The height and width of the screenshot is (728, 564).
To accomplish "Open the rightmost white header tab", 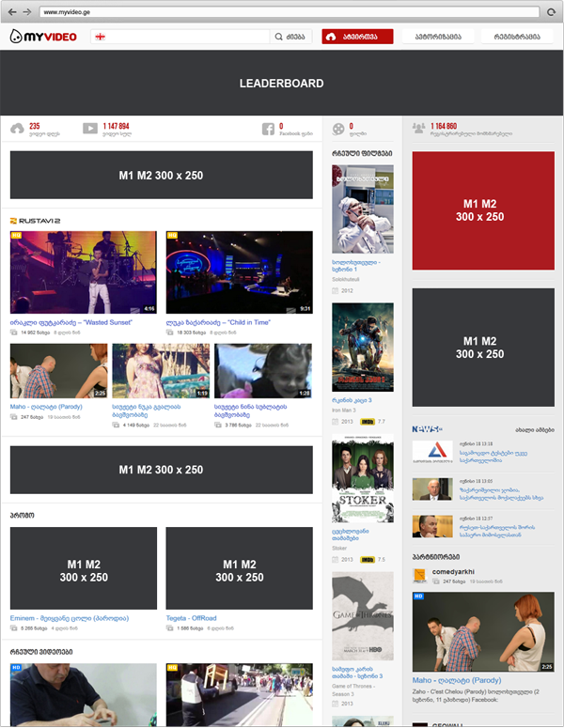I will pyautogui.click(x=516, y=37).
